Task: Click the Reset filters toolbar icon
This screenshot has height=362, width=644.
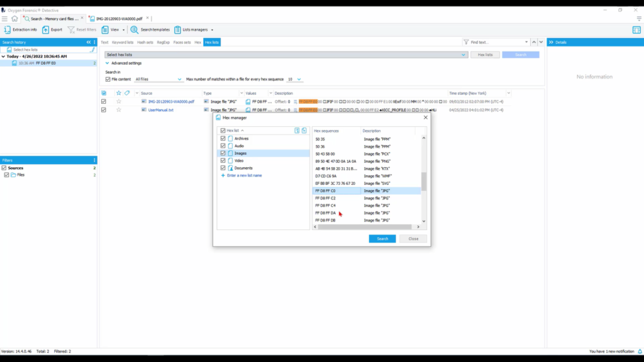Action: pyautogui.click(x=71, y=30)
